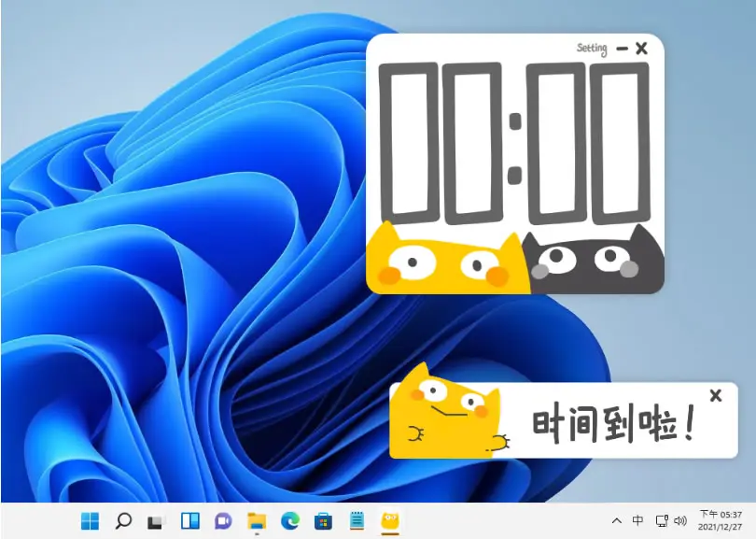The height and width of the screenshot is (539, 756).
Task: Launch Teams Chat from taskbar
Action: pyautogui.click(x=223, y=521)
